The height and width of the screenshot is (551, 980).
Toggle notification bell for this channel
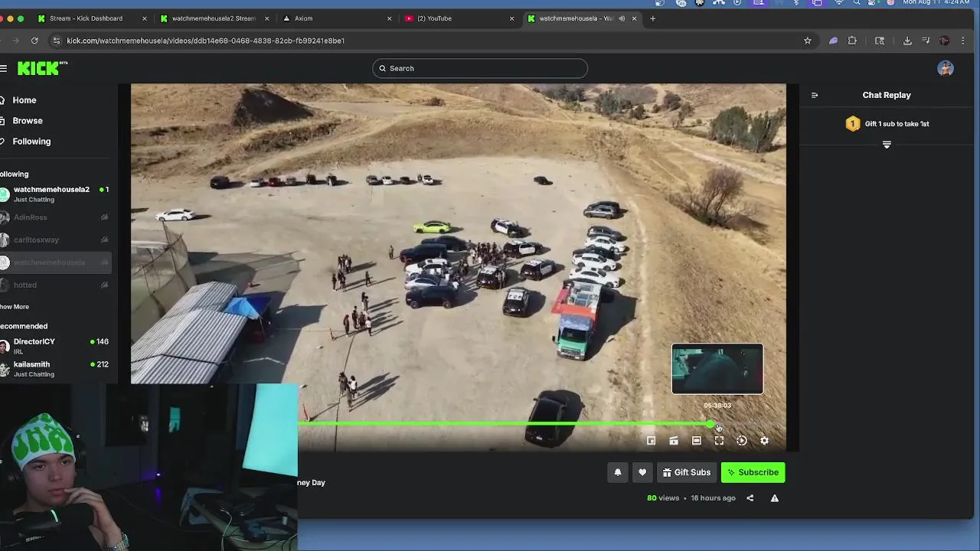618,472
